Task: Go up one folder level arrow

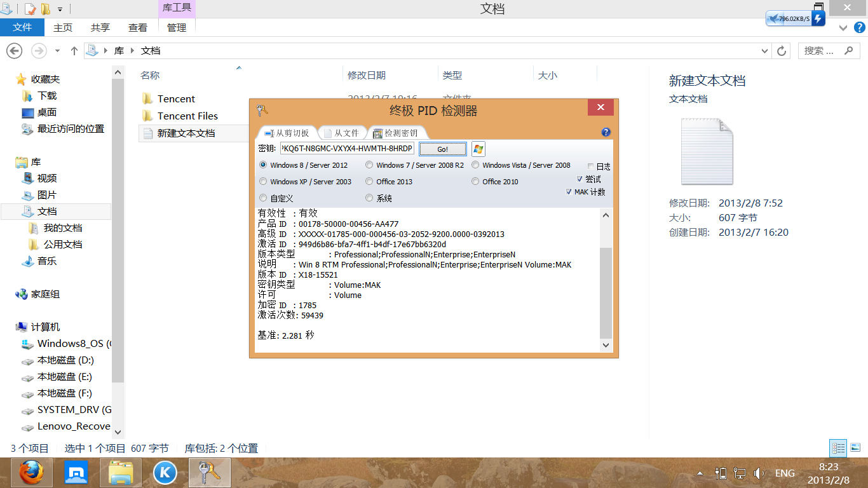Action: [74, 51]
